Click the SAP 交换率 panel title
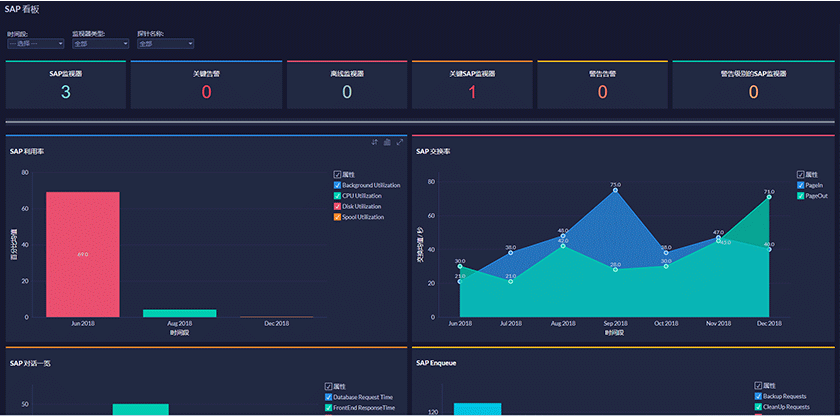 (x=433, y=152)
